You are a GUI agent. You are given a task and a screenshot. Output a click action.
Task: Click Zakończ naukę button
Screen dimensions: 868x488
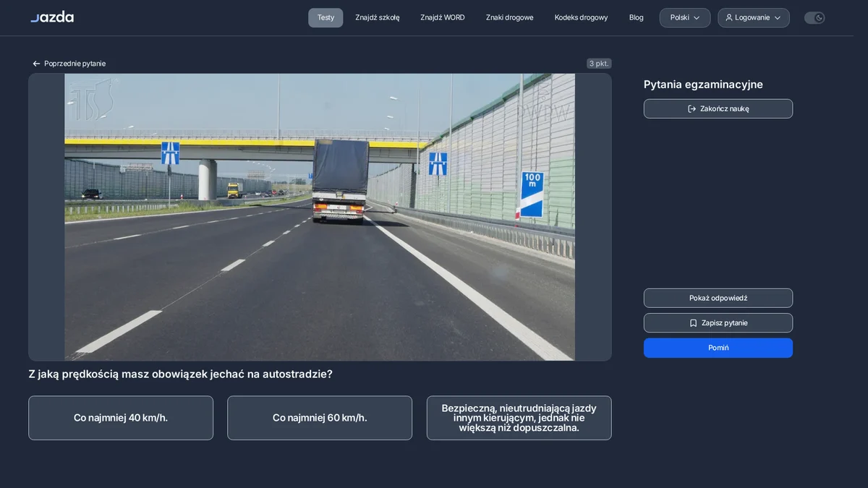[718, 108]
